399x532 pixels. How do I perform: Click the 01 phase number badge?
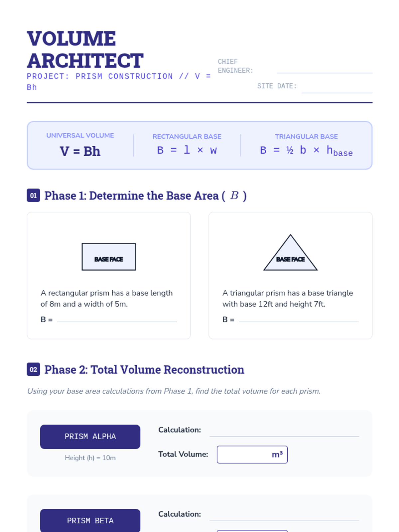point(33,196)
